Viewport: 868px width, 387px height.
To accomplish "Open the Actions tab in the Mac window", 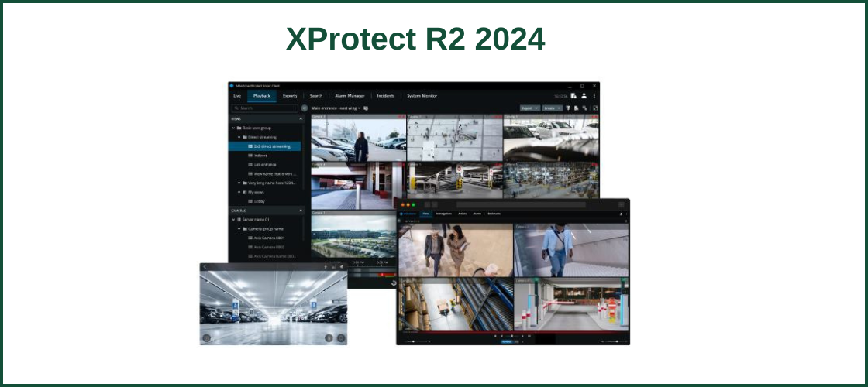I will [463, 214].
